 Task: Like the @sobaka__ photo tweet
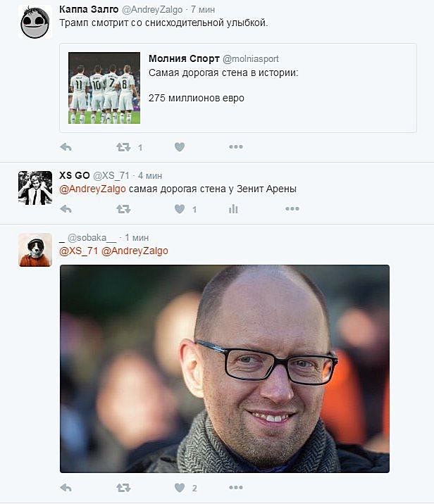(x=180, y=488)
